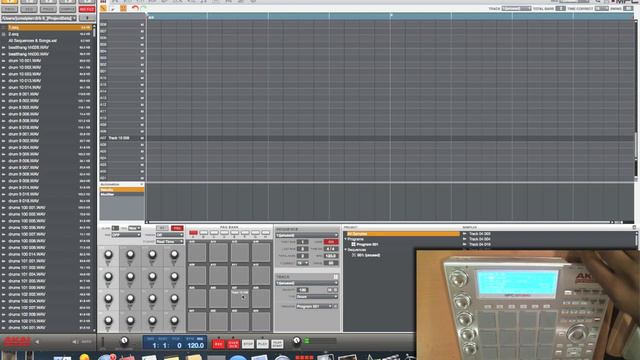Select Modifier in automation list
Screen dimensions: 640x360
[x=122, y=195]
